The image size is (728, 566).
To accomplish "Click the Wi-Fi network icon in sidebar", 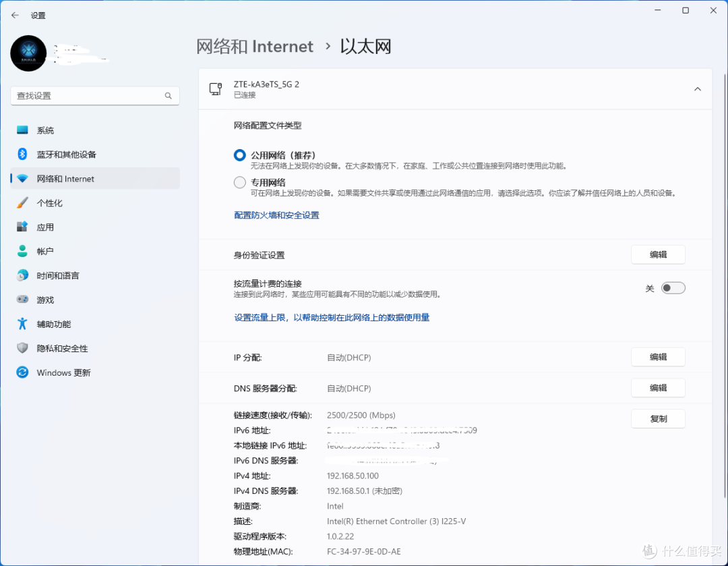I will [22, 179].
